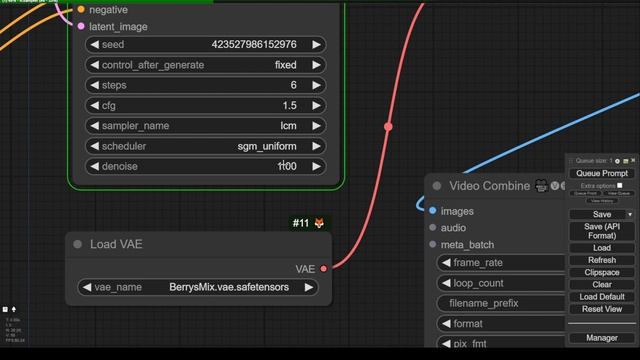The width and height of the screenshot is (640, 360).
Task: Enable the Extra options checkbox
Action: coord(620,186)
